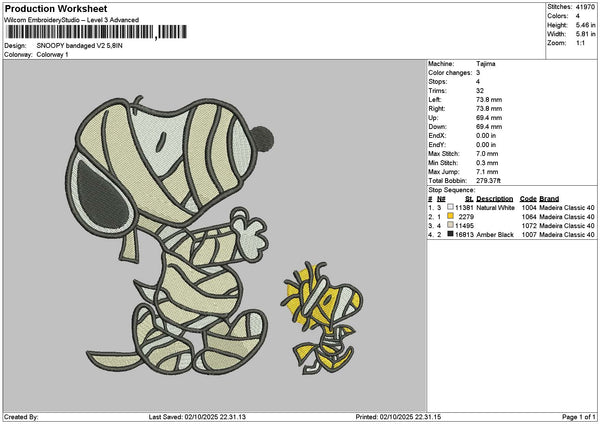Click the Width value '5.81 in'

click(x=585, y=34)
